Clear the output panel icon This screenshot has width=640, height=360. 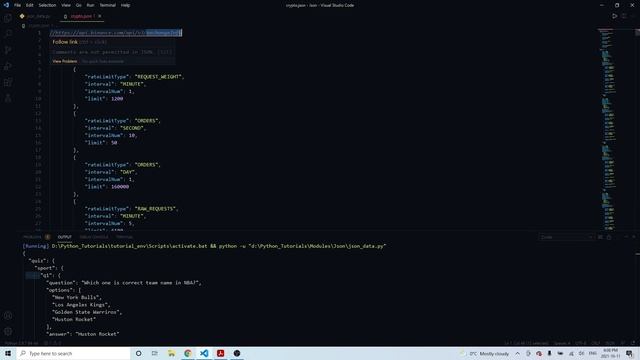point(600,237)
